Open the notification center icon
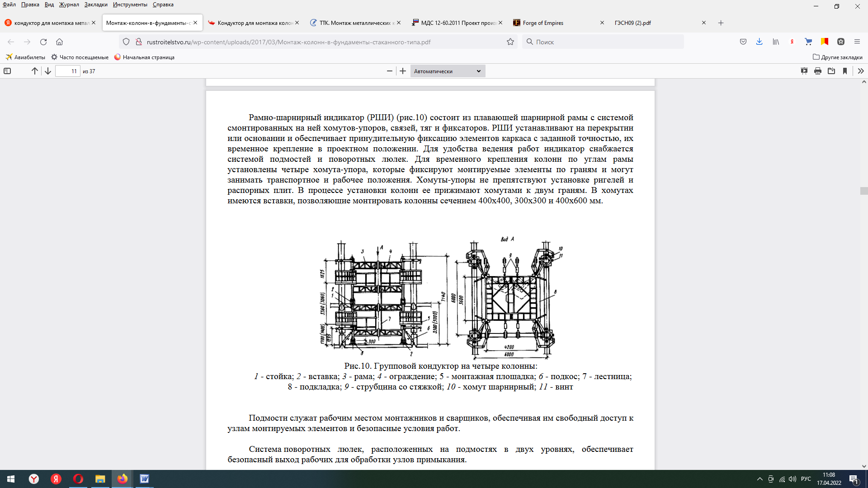 tap(854, 479)
